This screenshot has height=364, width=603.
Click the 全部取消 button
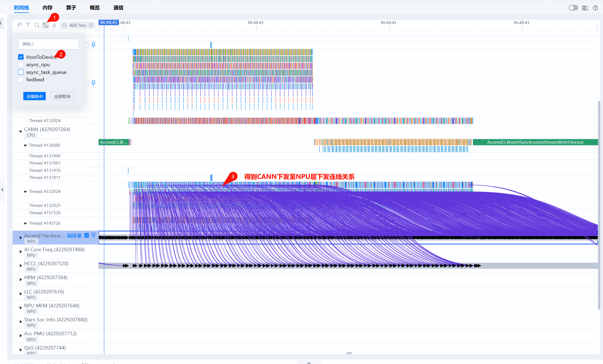[x=62, y=96]
